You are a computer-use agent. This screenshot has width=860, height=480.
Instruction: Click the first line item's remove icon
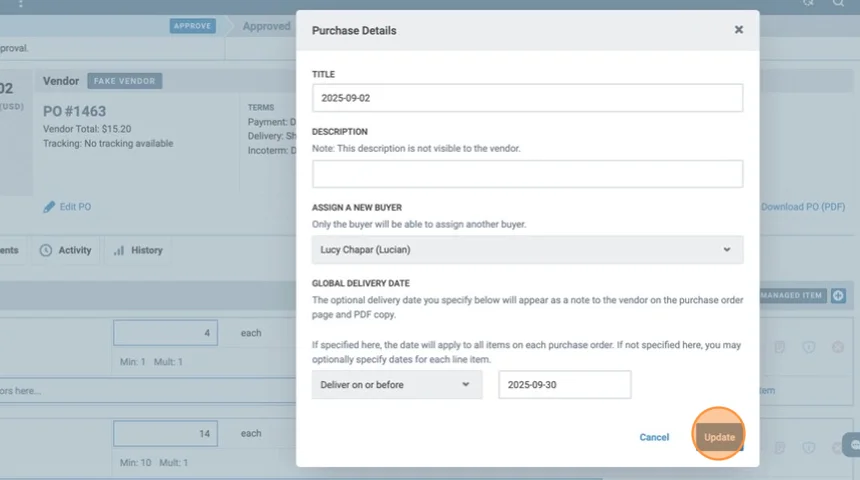click(x=838, y=347)
